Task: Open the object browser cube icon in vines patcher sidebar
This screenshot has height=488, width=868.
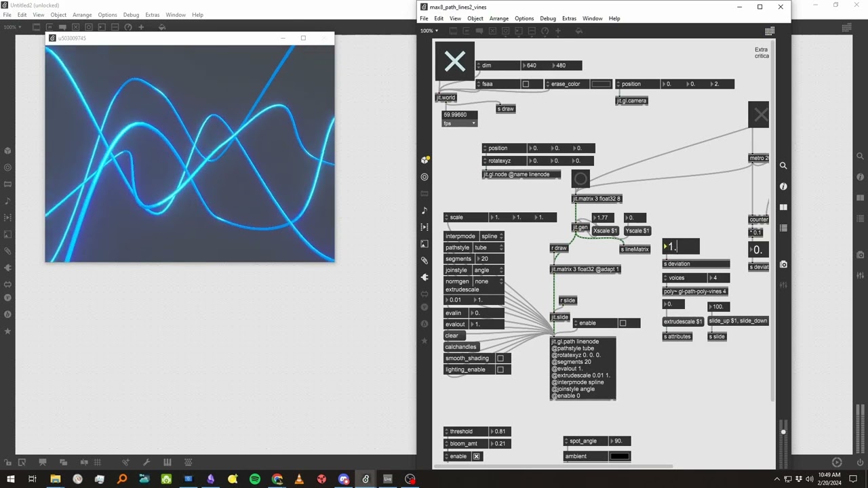Action: (x=425, y=160)
